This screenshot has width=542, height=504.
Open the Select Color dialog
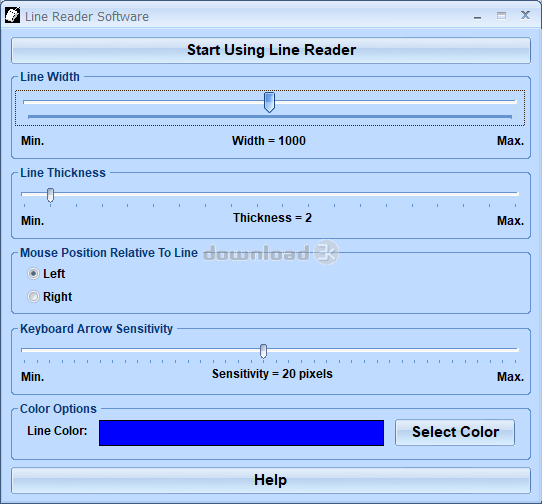coord(455,432)
